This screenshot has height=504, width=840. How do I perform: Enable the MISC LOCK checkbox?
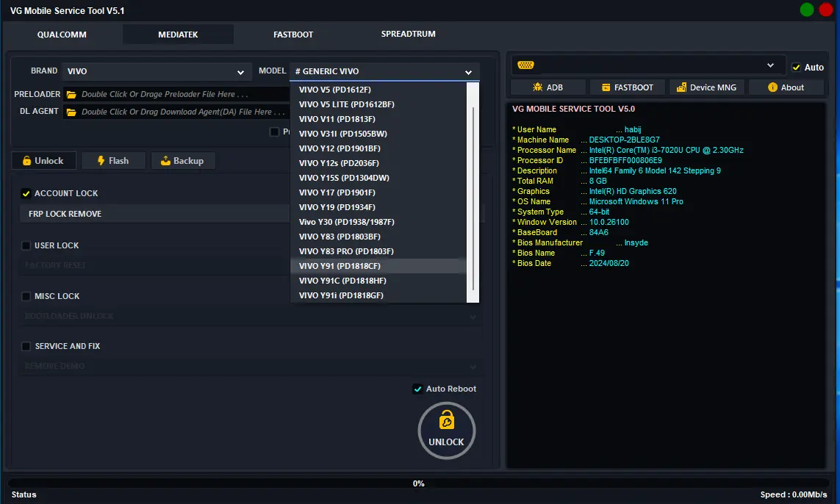[26, 296]
